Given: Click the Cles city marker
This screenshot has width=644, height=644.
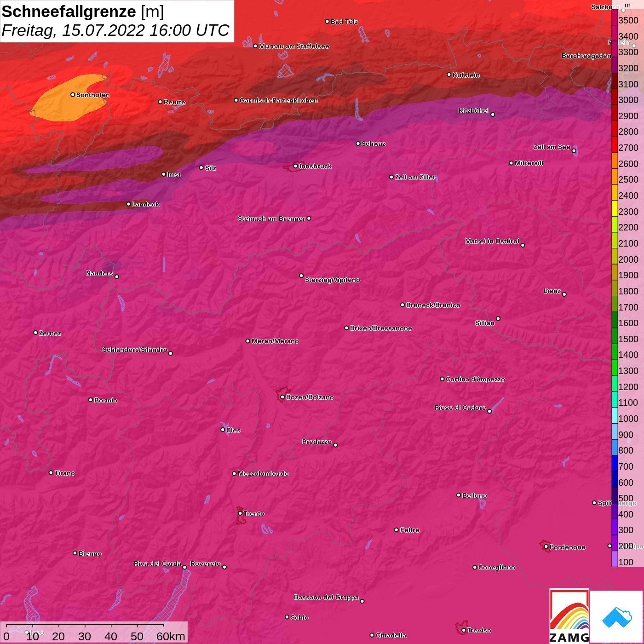Looking at the screenshot, I should click(223, 430).
